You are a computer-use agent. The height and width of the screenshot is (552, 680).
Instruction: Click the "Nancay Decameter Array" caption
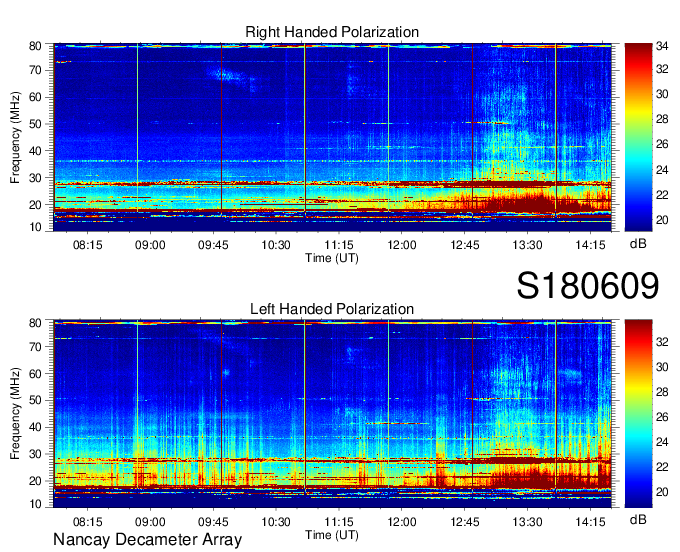point(147,539)
